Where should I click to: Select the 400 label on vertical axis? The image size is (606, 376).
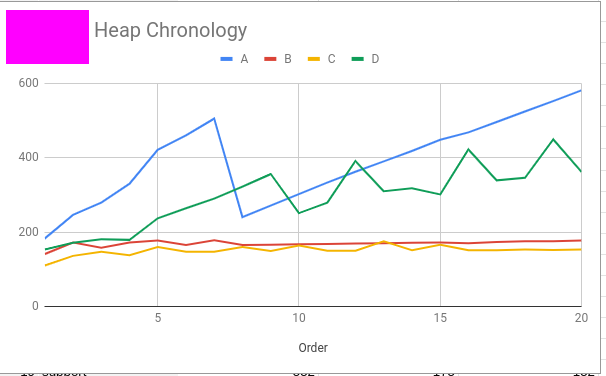coord(29,157)
